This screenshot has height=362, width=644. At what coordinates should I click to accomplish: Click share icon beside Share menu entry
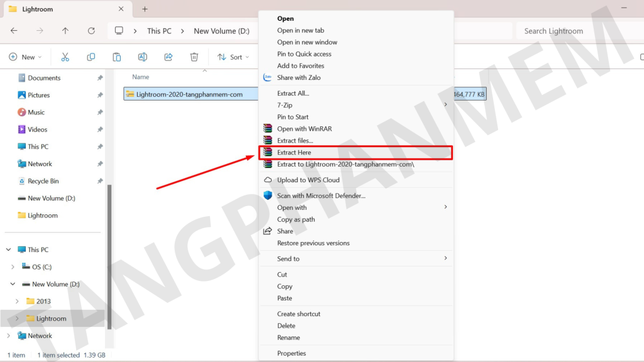[x=267, y=231]
